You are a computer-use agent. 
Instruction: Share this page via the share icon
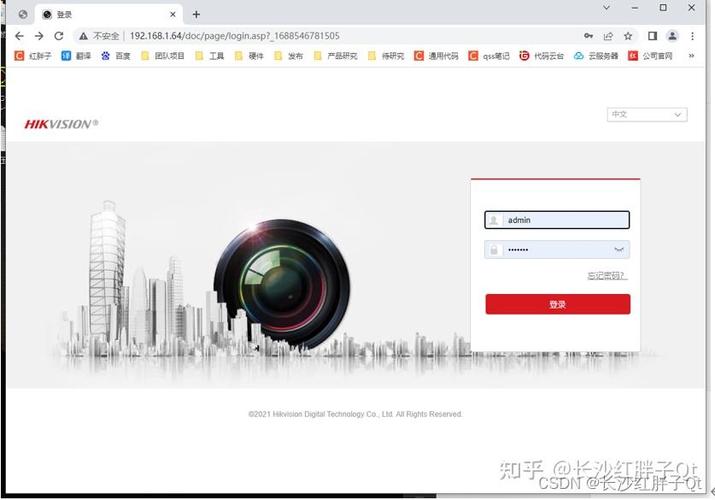click(x=608, y=36)
